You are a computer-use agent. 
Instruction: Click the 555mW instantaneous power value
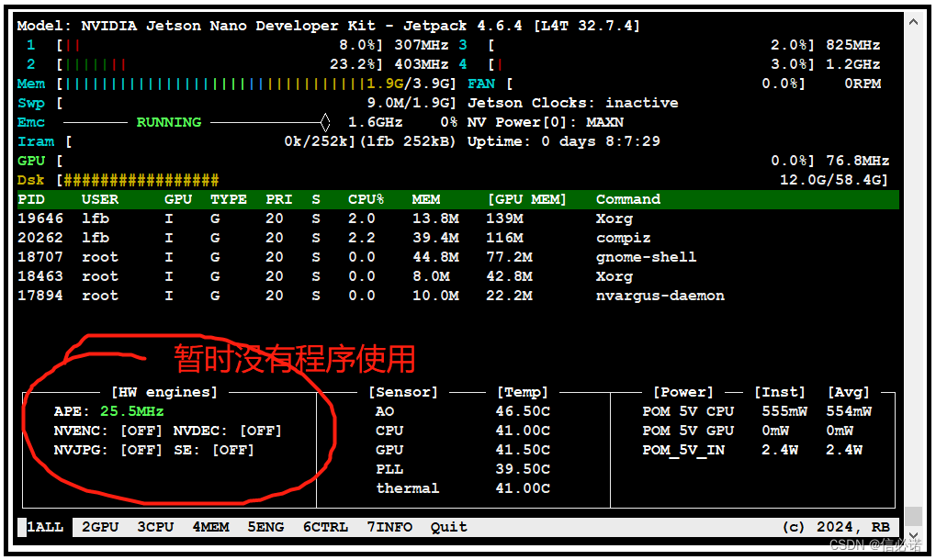(x=784, y=411)
